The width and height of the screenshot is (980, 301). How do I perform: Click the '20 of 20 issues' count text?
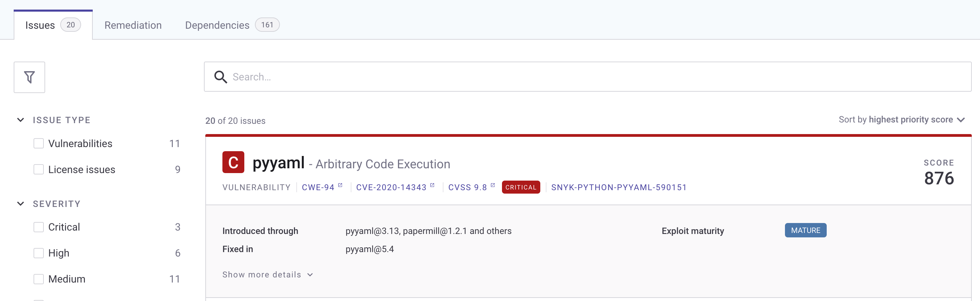click(x=235, y=121)
